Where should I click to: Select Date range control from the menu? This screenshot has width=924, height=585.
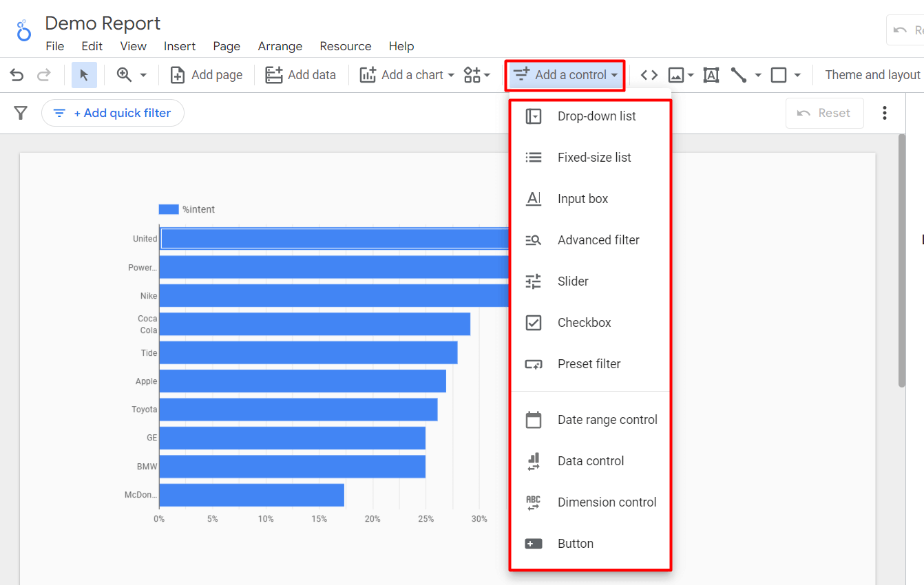coord(607,419)
